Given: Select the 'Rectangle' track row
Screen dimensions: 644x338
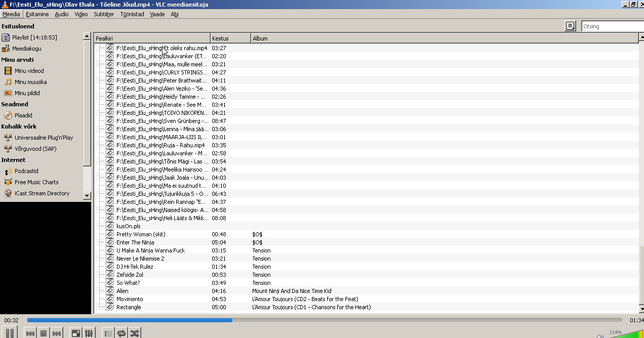Looking at the screenshot, I should point(367,307).
